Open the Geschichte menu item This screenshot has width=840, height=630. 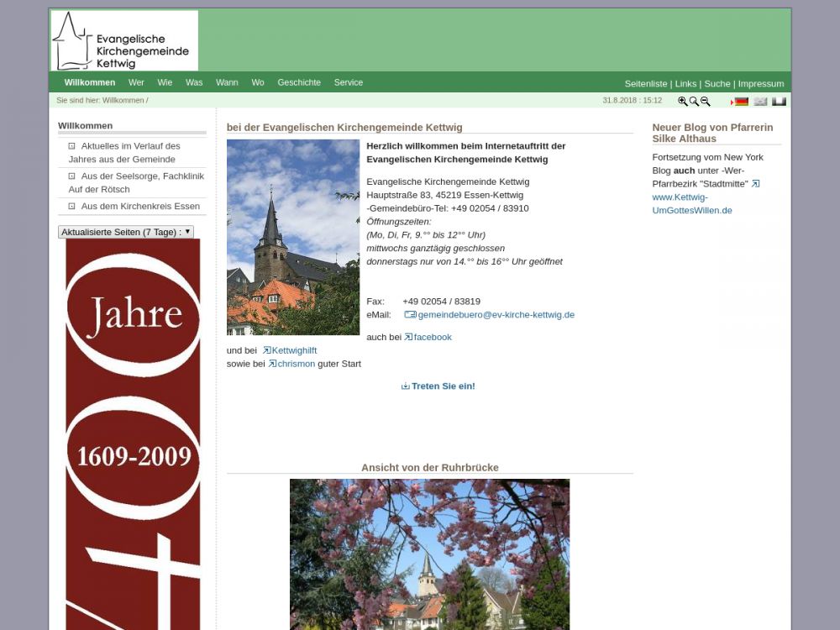[x=299, y=82]
